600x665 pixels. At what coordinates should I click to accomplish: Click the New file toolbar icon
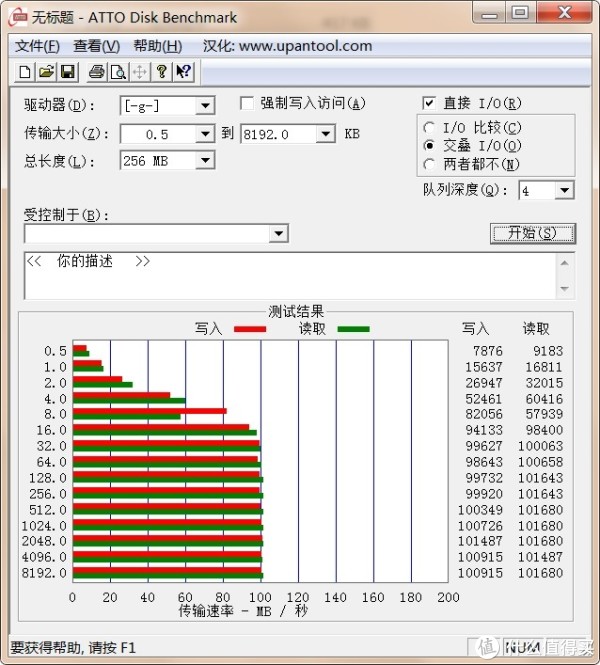coord(25,72)
